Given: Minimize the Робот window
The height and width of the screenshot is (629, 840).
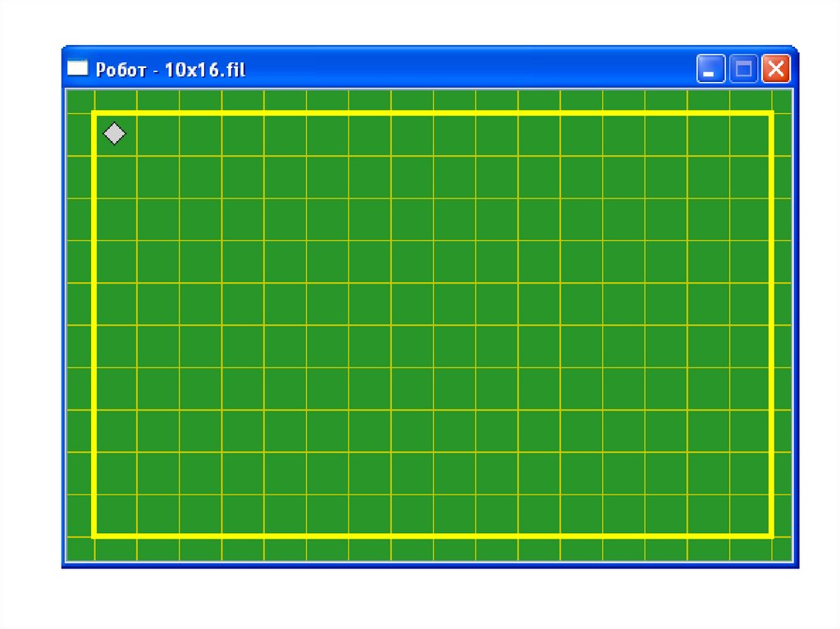Looking at the screenshot, I should tap(710, 69).
